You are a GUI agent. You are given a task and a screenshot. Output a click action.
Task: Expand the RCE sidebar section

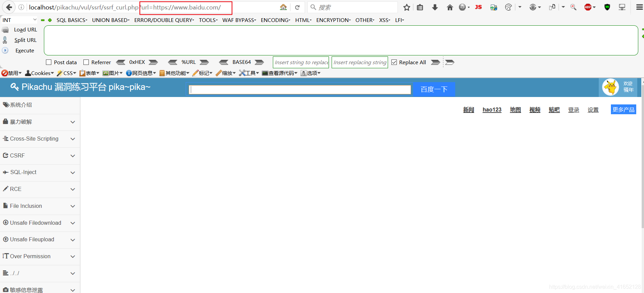pyautogui.click(x=40, y=189)
